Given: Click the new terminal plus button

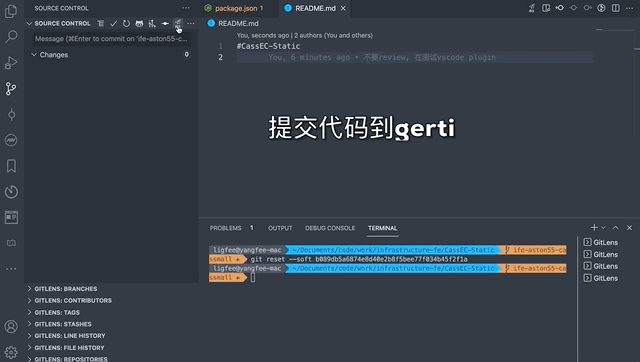Looking at the screenshot, I should (594, 228).
